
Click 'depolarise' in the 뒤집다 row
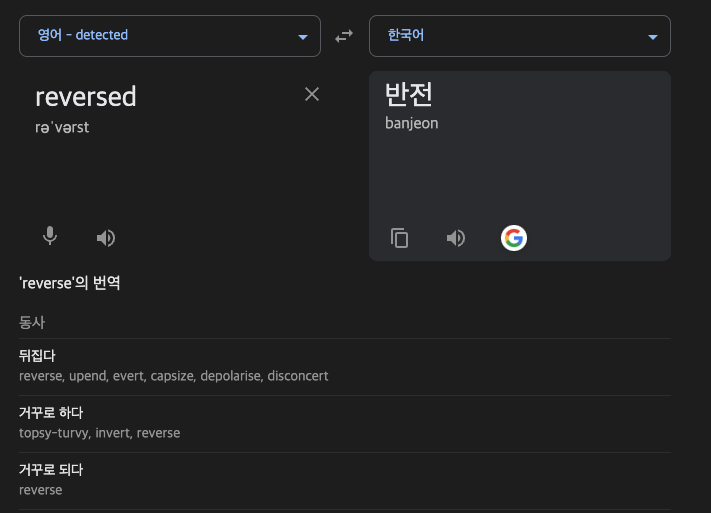point(231,376)
